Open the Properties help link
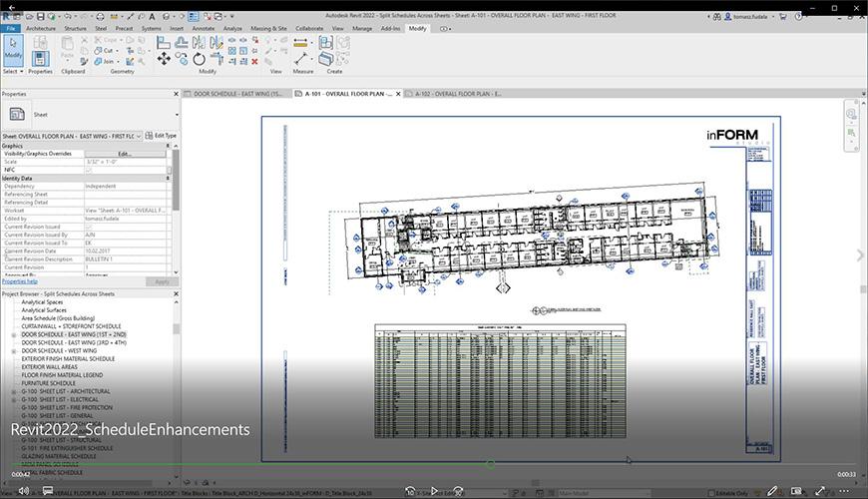868x499 pixels. [x=19, y=281]
